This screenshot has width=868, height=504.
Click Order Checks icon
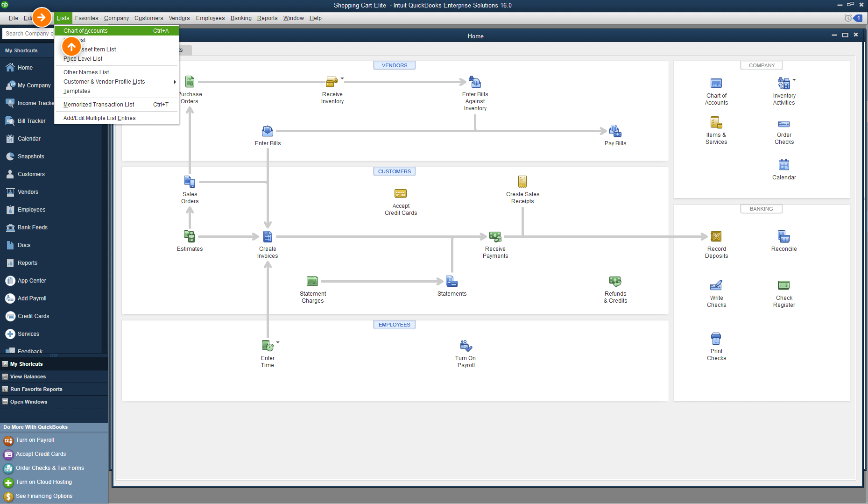point(783,124)
